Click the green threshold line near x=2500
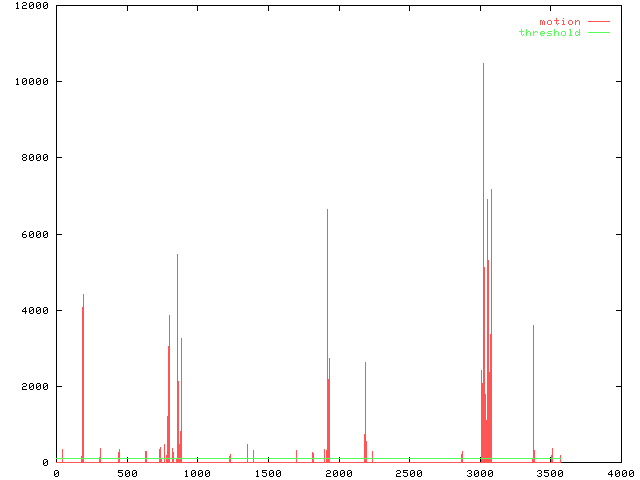Viewport: 640px width, 480px height. tap(408, 459)
